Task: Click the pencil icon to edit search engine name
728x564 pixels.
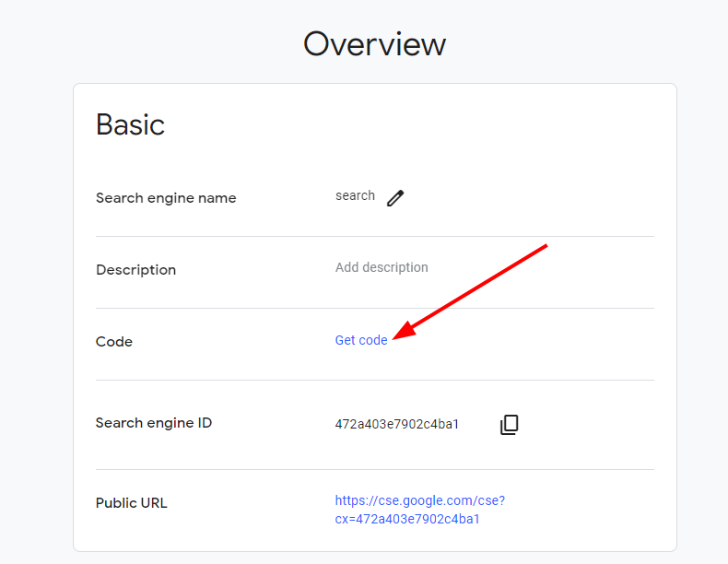Action: click(395, 197)
